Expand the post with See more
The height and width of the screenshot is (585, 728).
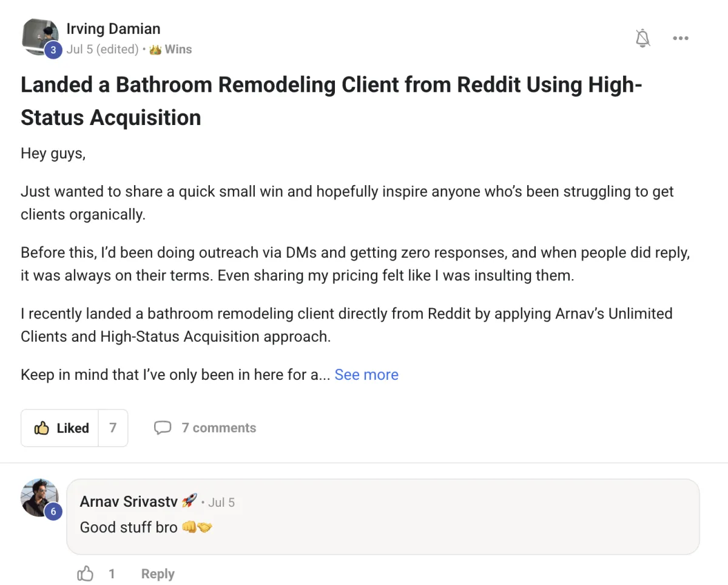tap(366, 374)
